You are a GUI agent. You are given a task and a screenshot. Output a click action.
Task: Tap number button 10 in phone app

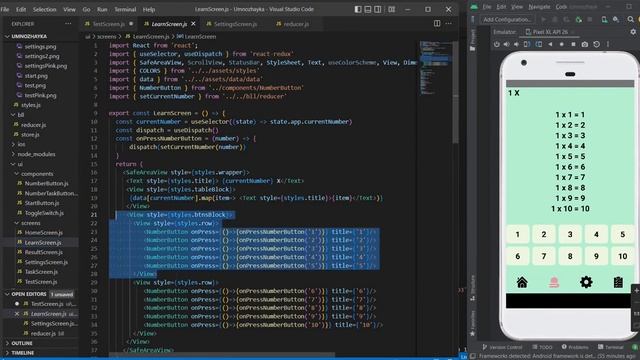[622, 256]
